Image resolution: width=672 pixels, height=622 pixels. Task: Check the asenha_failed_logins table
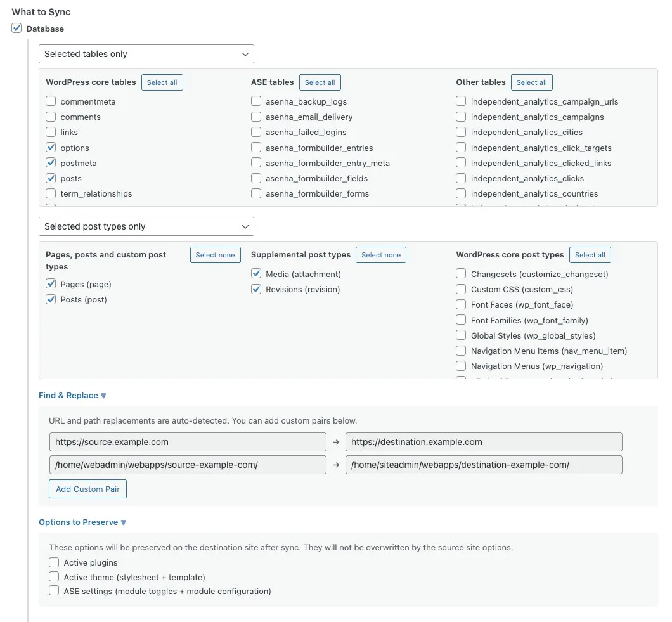click(x=256, y=132)
